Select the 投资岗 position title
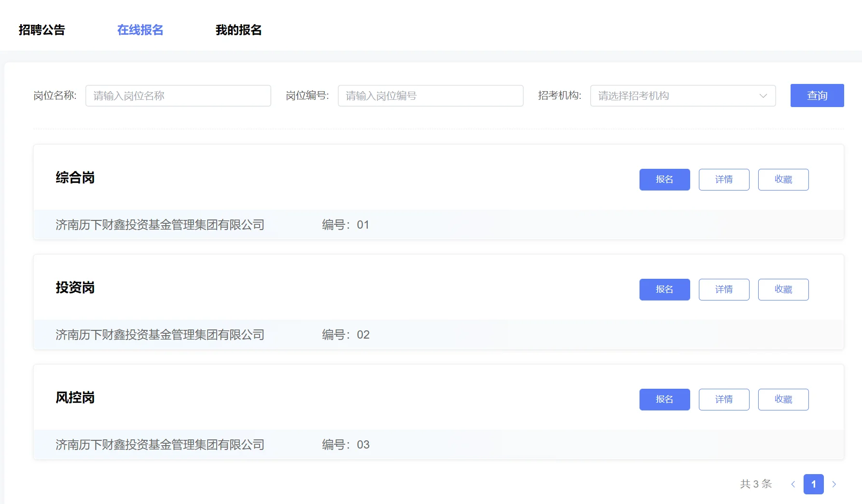 [x=75, y=287]
